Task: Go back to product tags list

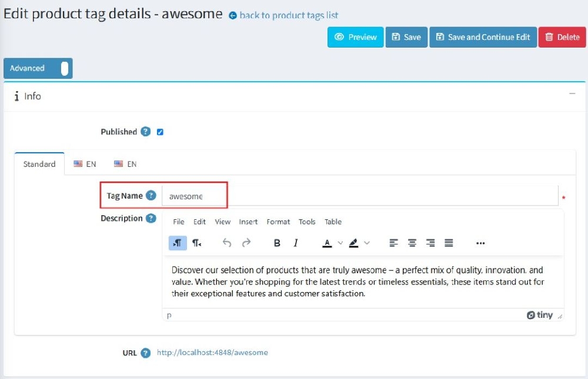Action: [283, 15]
